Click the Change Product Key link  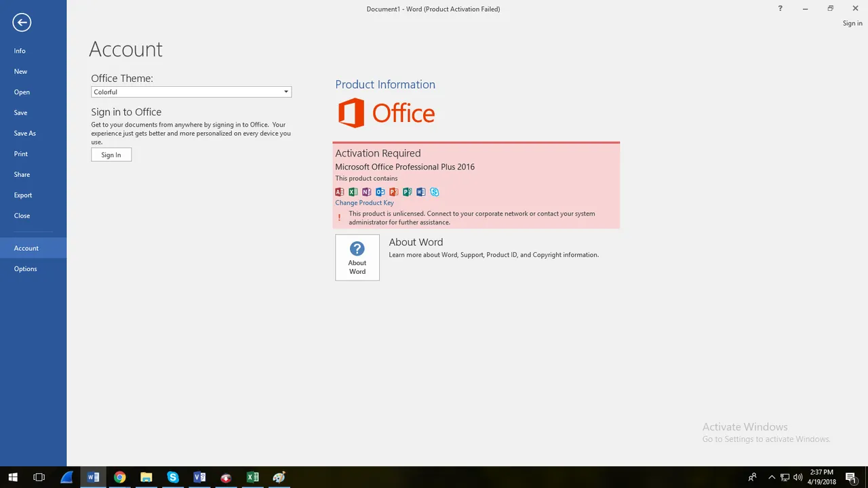(x=364, y=203)
